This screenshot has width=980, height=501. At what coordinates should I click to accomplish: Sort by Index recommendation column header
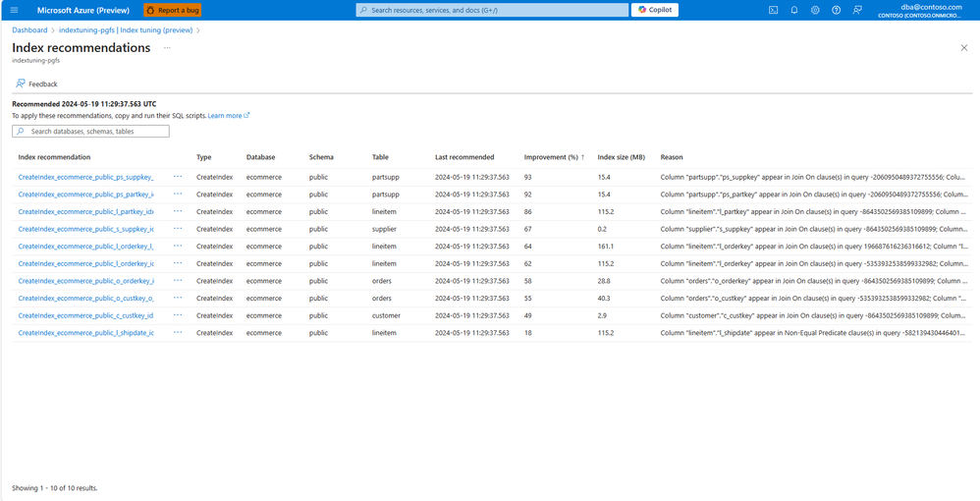(x=54, y=157)
